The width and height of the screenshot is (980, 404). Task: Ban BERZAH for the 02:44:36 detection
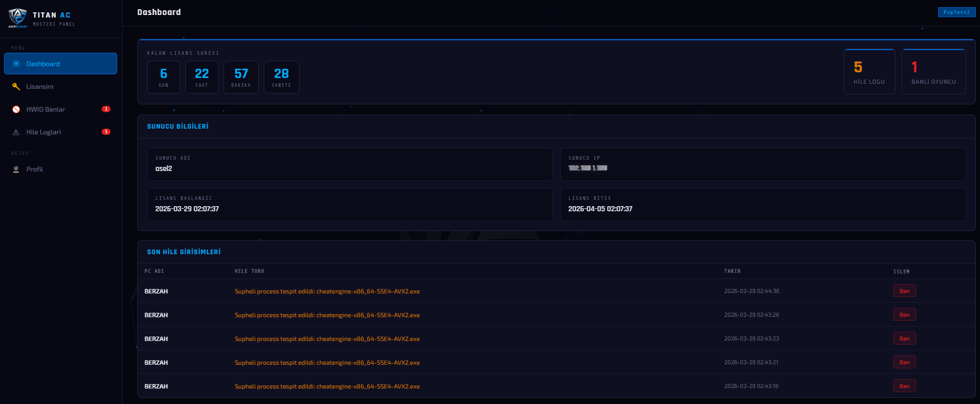coord(905,291)
